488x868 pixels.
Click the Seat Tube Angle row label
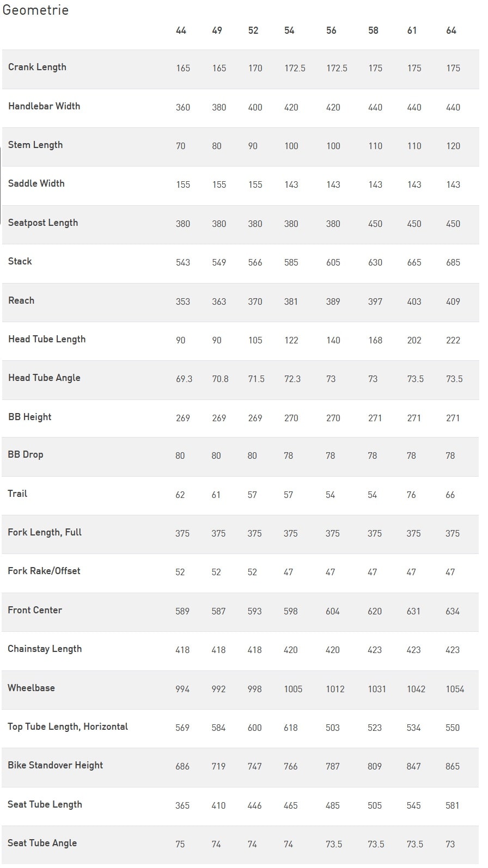pyautogui.click(x=42, y=843)
